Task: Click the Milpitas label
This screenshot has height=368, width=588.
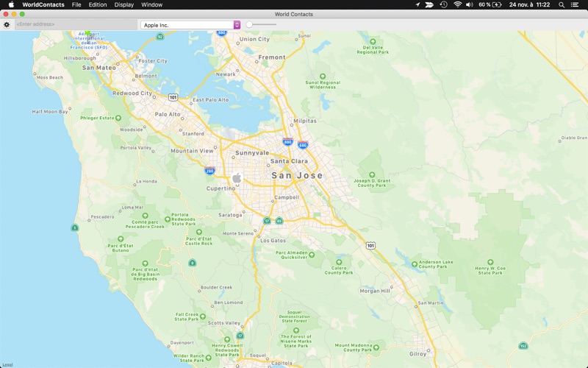Action: 305,121
